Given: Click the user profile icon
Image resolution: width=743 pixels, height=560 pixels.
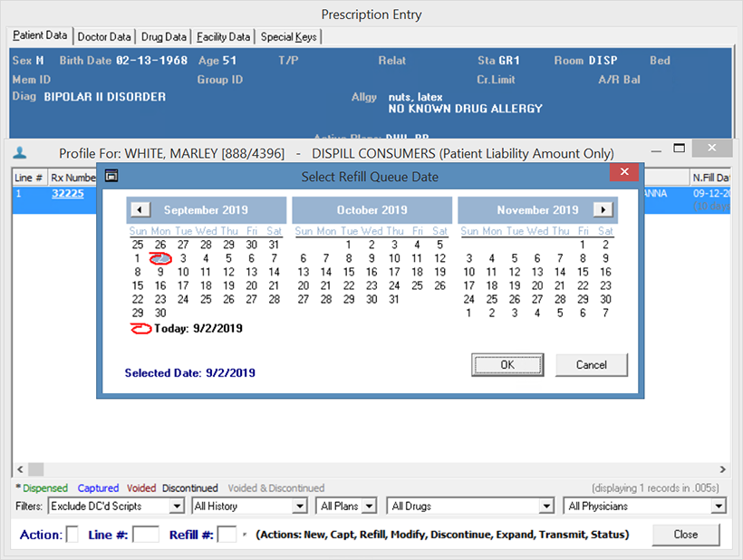Looking at the screenshot, I should tap(22, 152).
